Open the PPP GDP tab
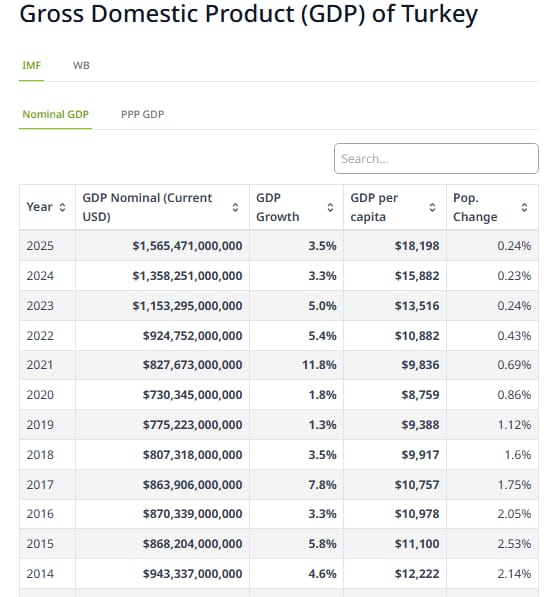 pyautogui.click(x=142, y=114)
